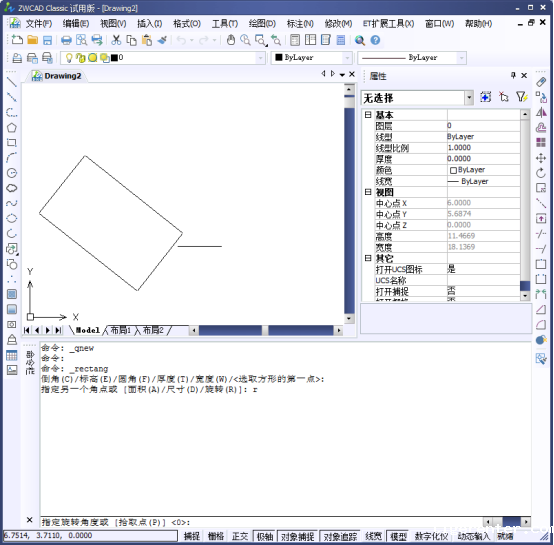Open the 无选择 selection dropdown
The height and width of the screenshot is (545, 554).
[x=469, y=98]
